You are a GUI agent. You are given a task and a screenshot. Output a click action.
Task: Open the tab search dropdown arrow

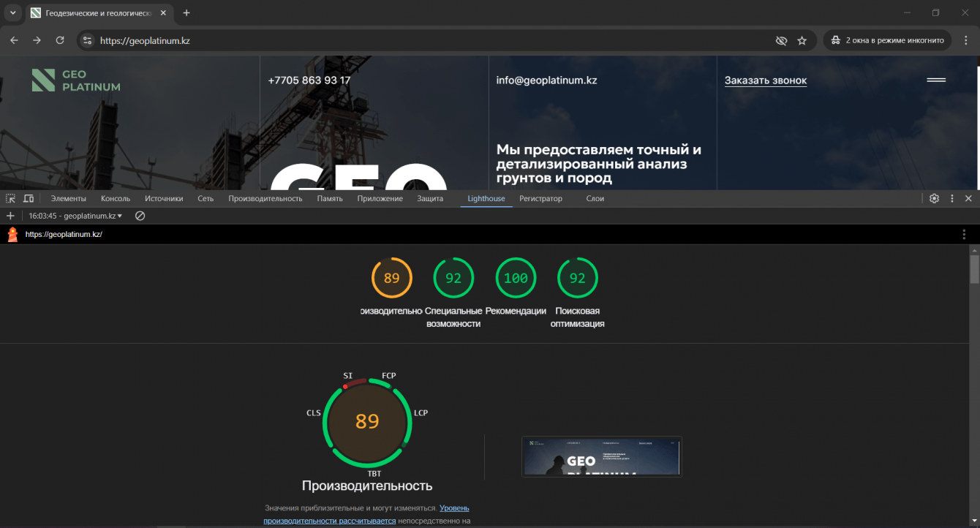[12, 13]
